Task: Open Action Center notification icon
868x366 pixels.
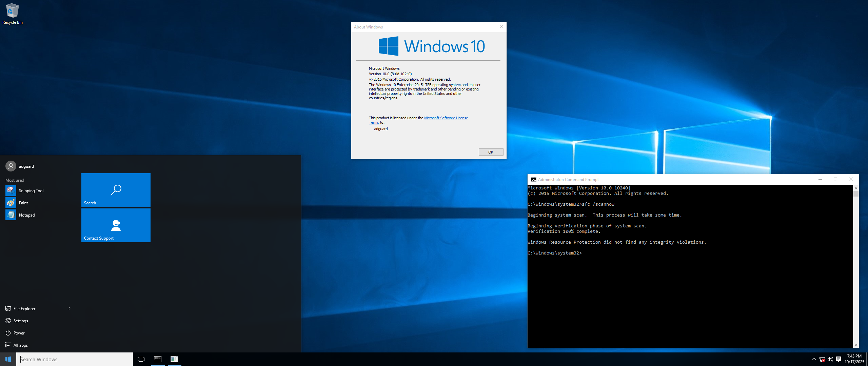Action: tap(839, 359)
